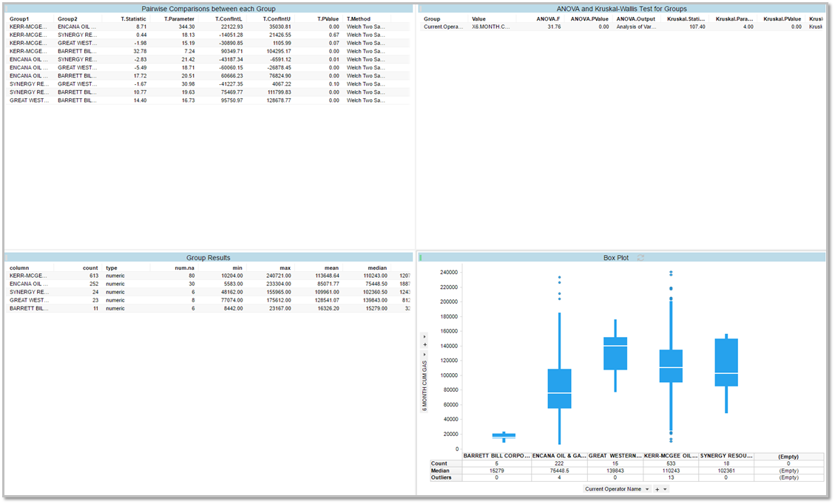Sort by the T.Method column header
Image resolution: width=835 pixels, height=504 pixels.
(359, 18)
